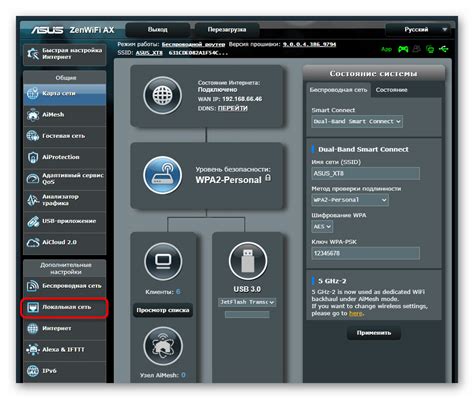
Task: Click the grayed guest network status icon
Action: click(417, 49)
